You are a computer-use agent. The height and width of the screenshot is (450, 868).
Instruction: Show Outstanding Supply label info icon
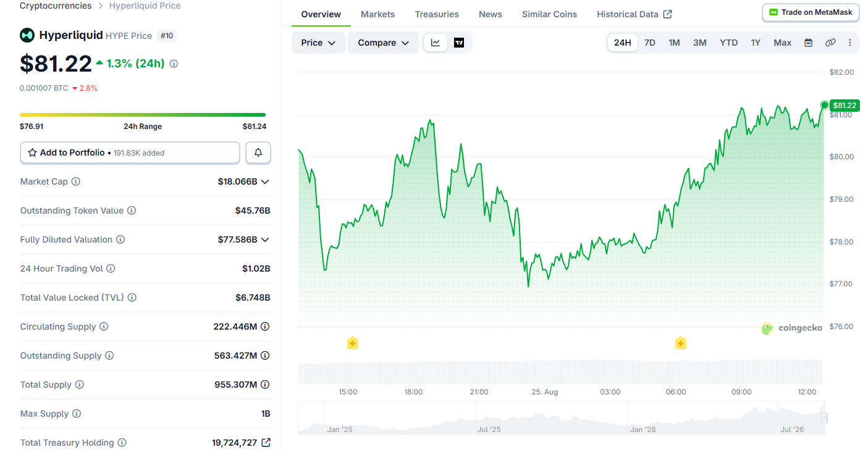109,356
